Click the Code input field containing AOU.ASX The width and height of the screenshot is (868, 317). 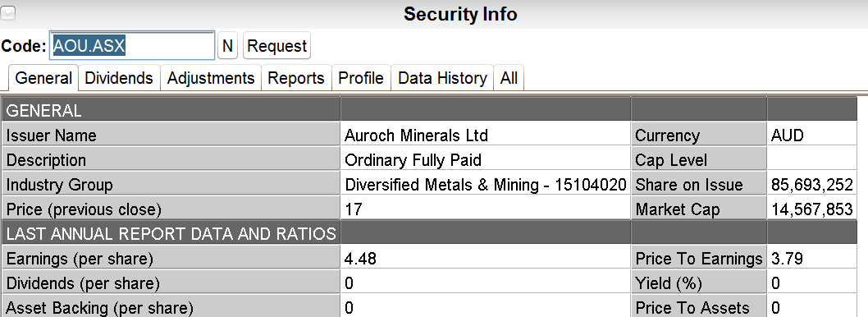tap(132, 45)
